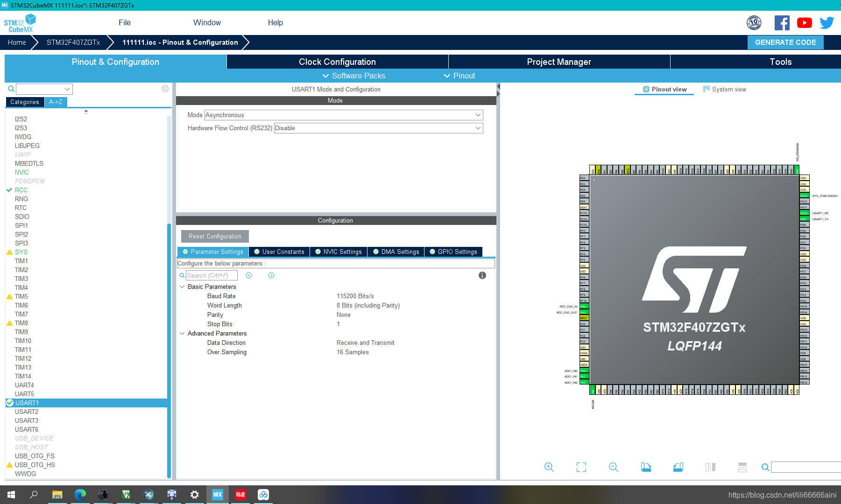The width and height of the screenshot is (841, 504).
Task: Select USART2 in peripheral list
Action: pos(27,412)
